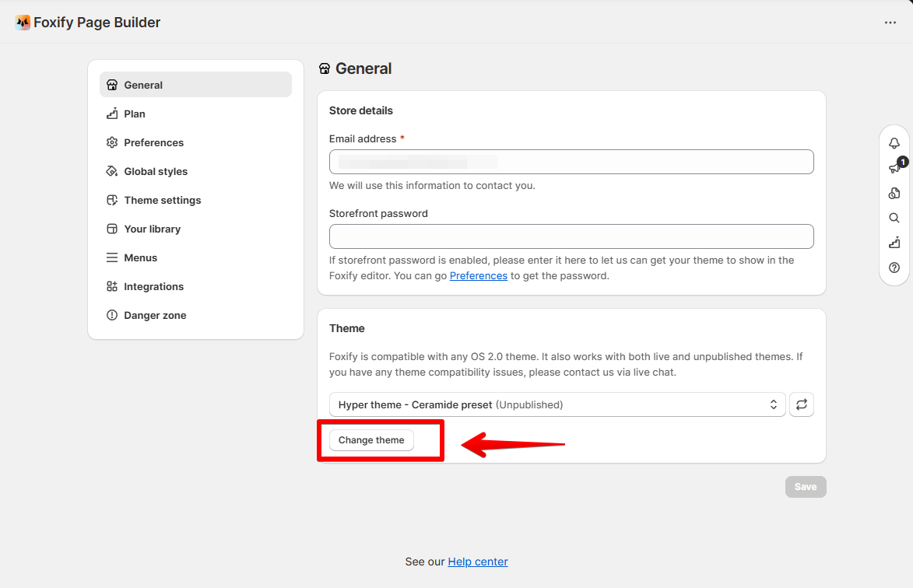This screenshot has height=588, width=913.
Task: Focus the Storefront password field
Action: click(x=571, y=236)
